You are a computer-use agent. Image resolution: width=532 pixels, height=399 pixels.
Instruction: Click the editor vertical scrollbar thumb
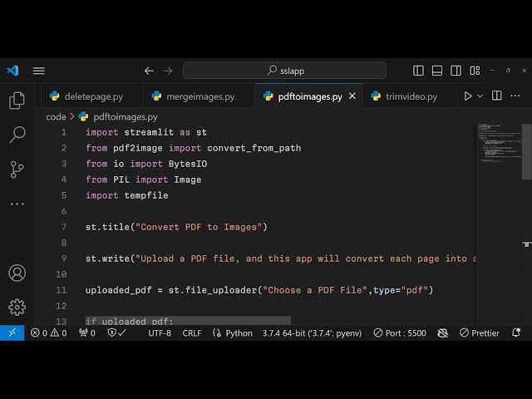tap(525, 151)
